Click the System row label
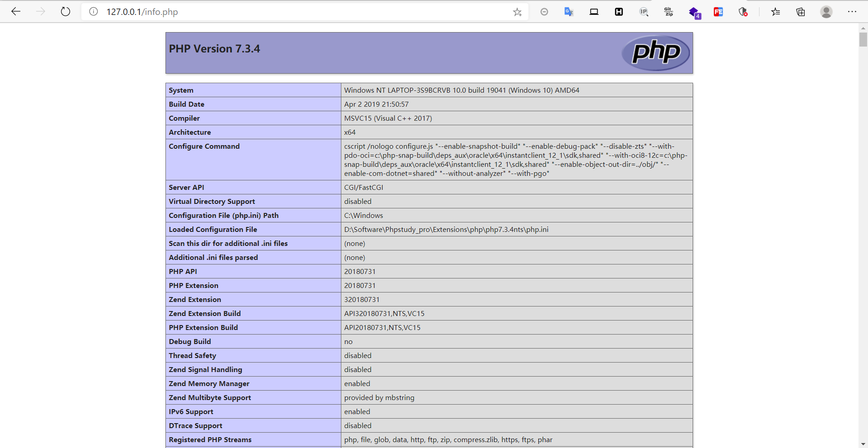The height and width of the screenshot is (448, 868). [x=181, y=90]
